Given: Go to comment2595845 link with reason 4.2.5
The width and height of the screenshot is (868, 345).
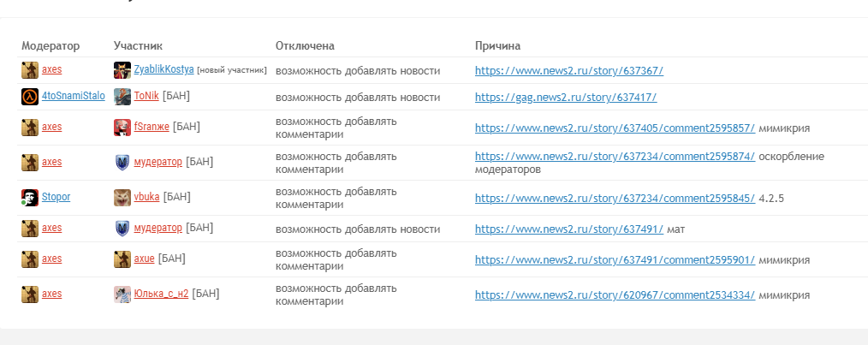Looking at the screenshot, I should tap(615, 198).
